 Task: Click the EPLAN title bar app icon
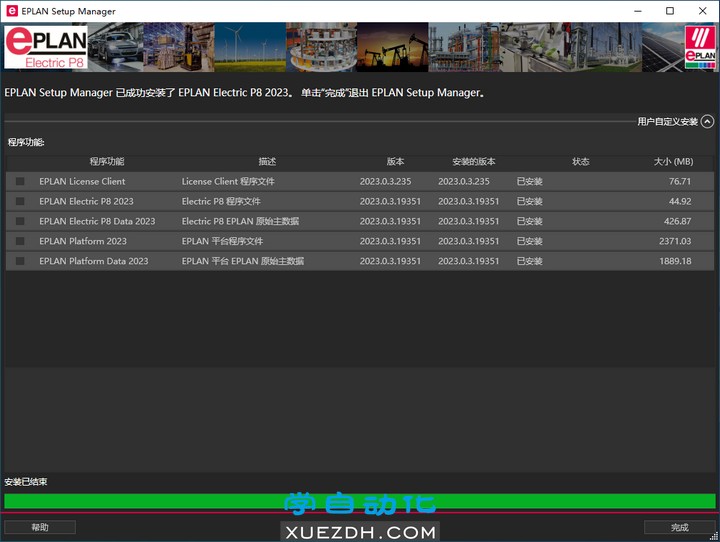[12, 11]
